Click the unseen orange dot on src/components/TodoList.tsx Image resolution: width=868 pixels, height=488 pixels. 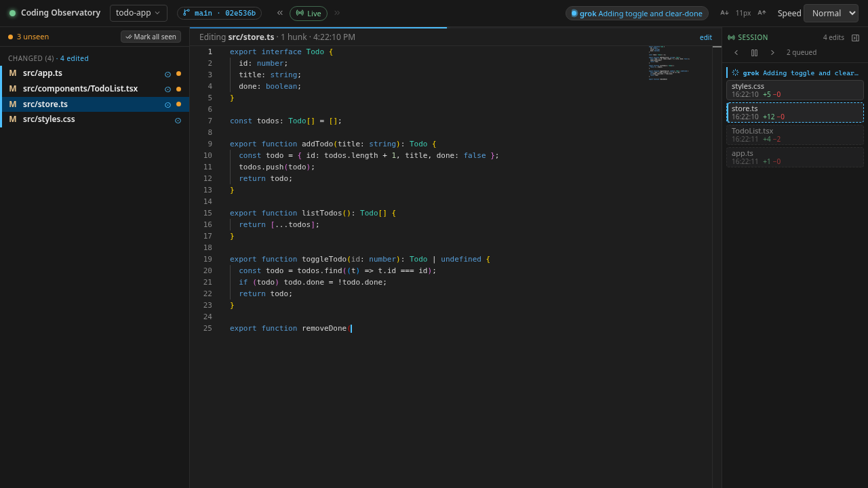[178, 89]
